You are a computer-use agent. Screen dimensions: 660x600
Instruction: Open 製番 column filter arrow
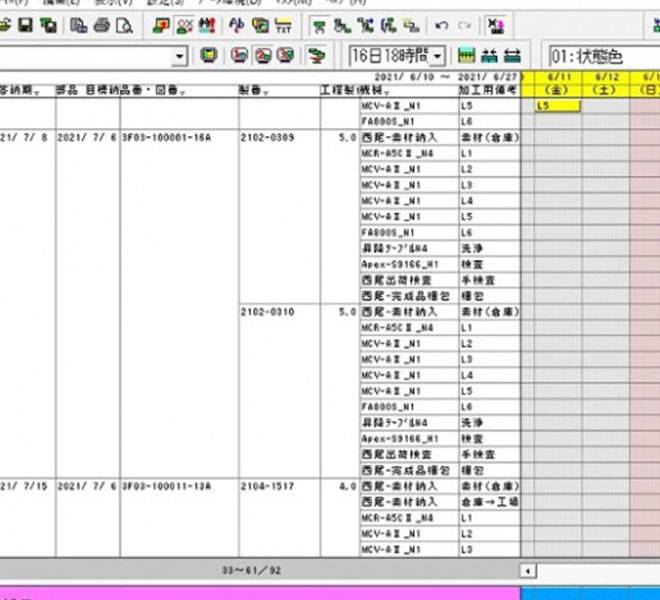(265, 91)
